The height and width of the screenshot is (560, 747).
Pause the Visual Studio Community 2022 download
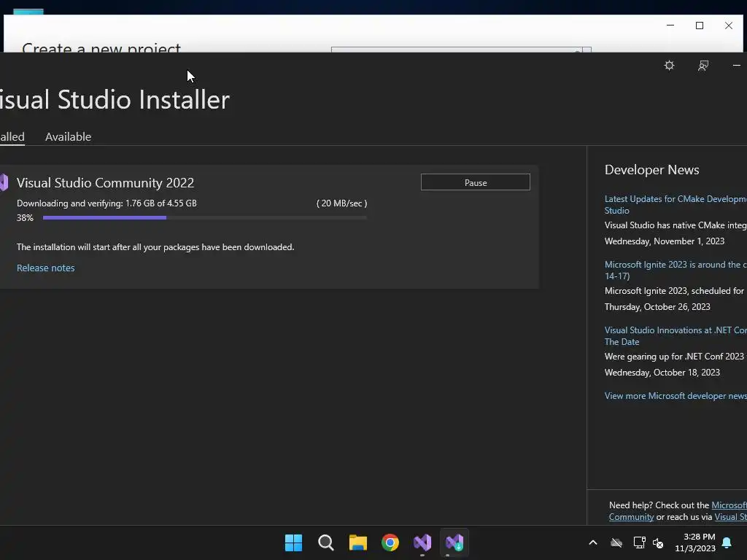coord(476,182)
